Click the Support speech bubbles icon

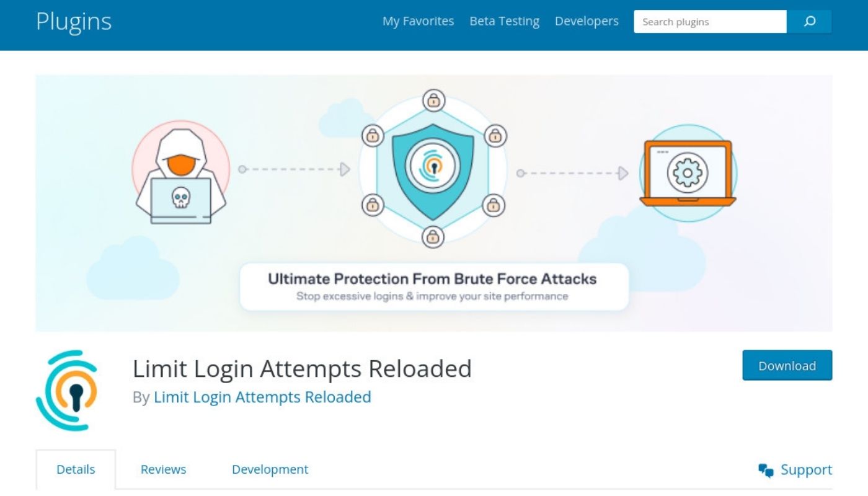766,470
